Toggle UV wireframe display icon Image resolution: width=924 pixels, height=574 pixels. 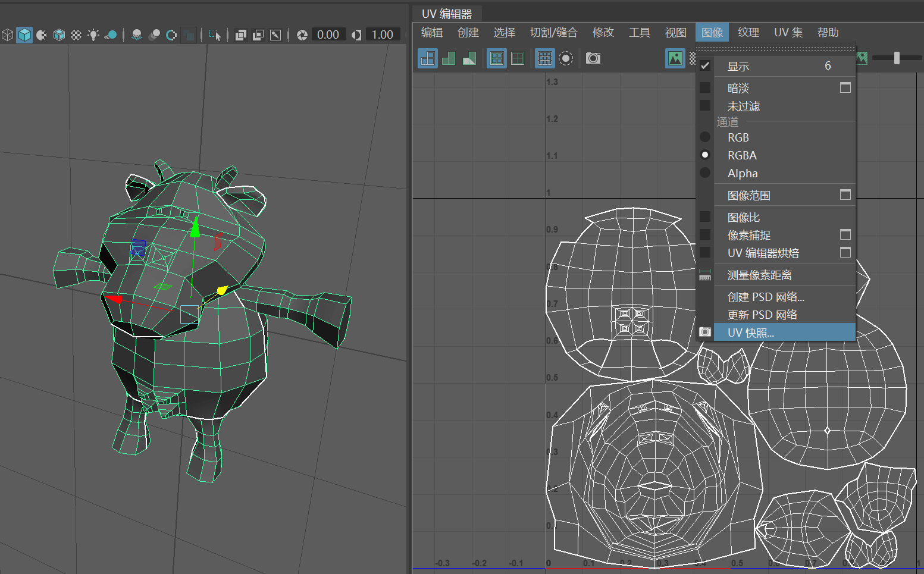pyautogui.click(x=427, y=58)
